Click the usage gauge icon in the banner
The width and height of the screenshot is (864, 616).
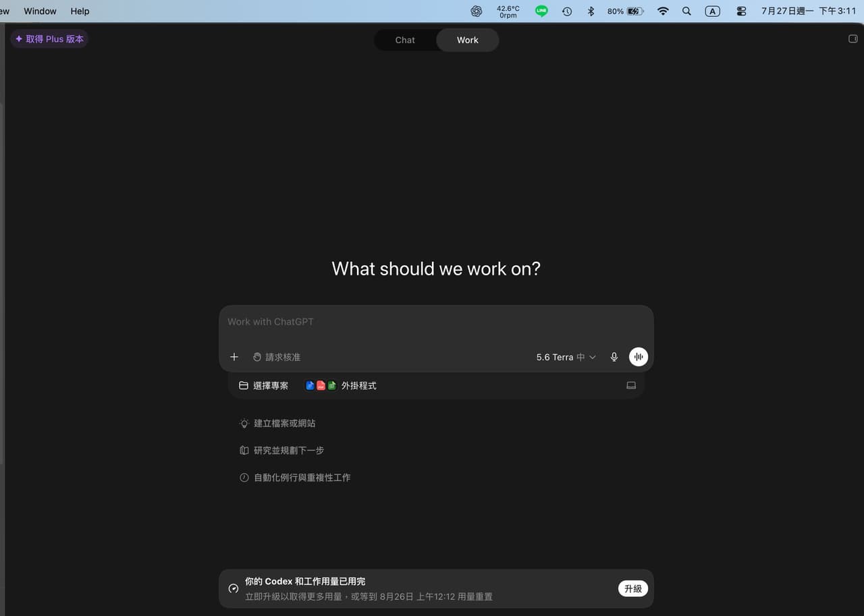point(234,588)
